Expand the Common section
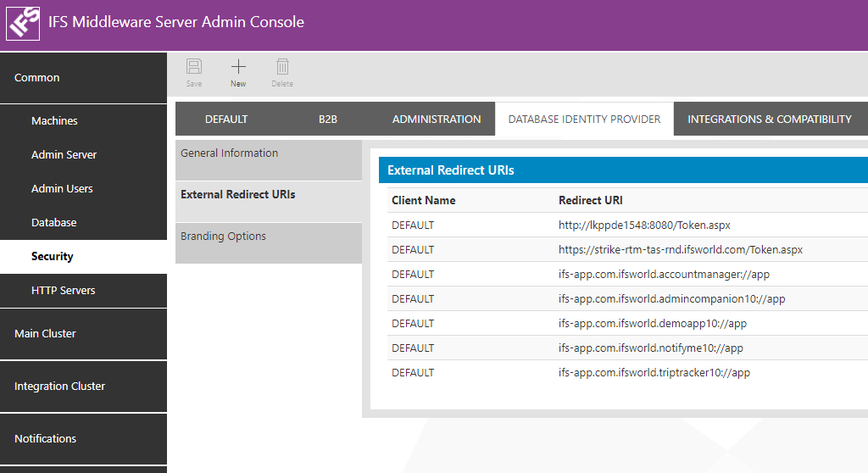 click(x=83, y=77)
